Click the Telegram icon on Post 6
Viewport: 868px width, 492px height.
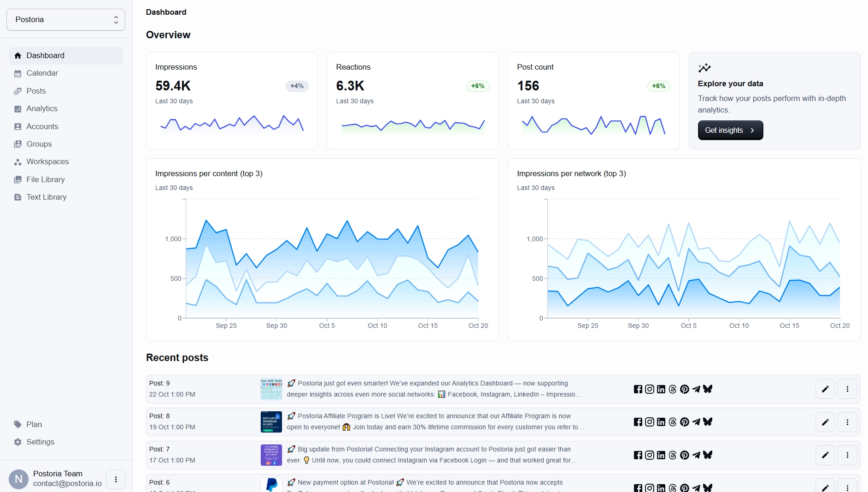point(696,488)
